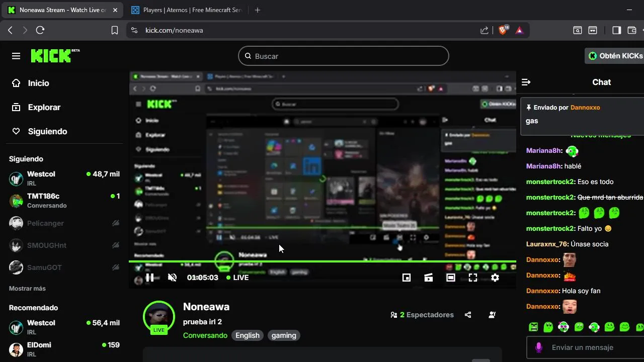The image size is (644, 362).
Task: Click Lauraxnx_76 username in chat
Action: (547, 244)
